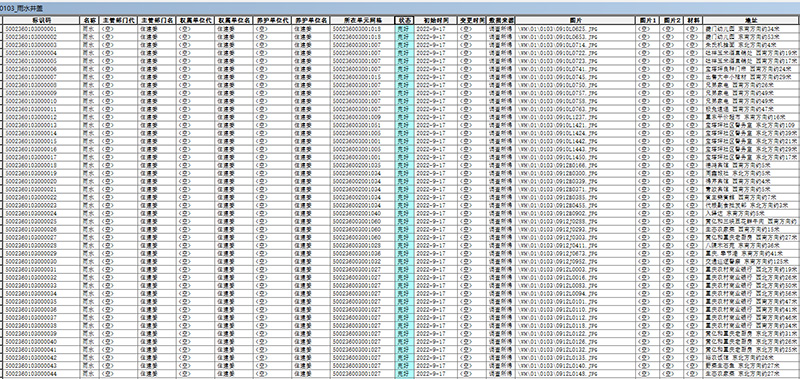Click ID cell 5002360103000044

click(42, 373)
